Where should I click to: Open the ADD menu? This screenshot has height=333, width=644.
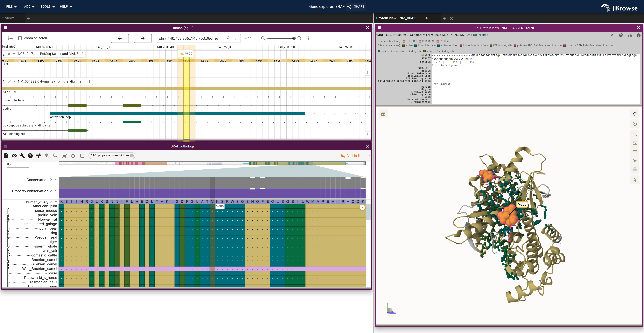(x=29, y=6)
